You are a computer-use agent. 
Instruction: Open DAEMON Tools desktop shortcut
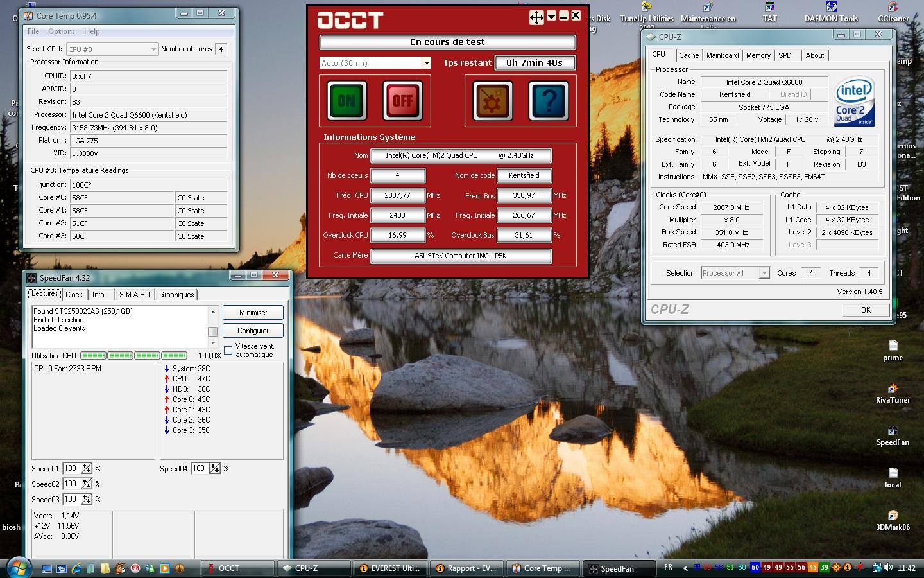coord(831,13)
